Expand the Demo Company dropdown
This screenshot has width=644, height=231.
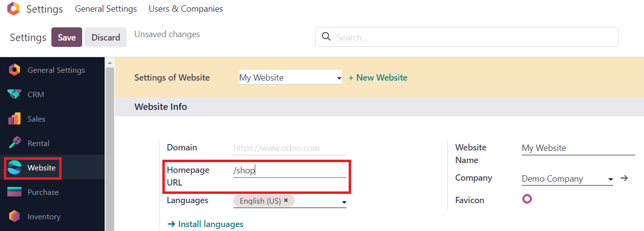(x=610, y=180)
